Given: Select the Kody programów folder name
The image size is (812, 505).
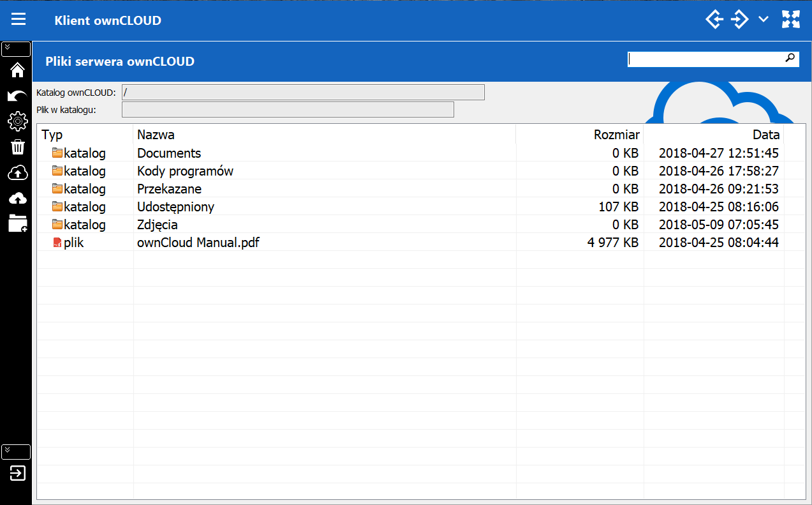Looking at the screenshot, I should click(x=185, y=171).
